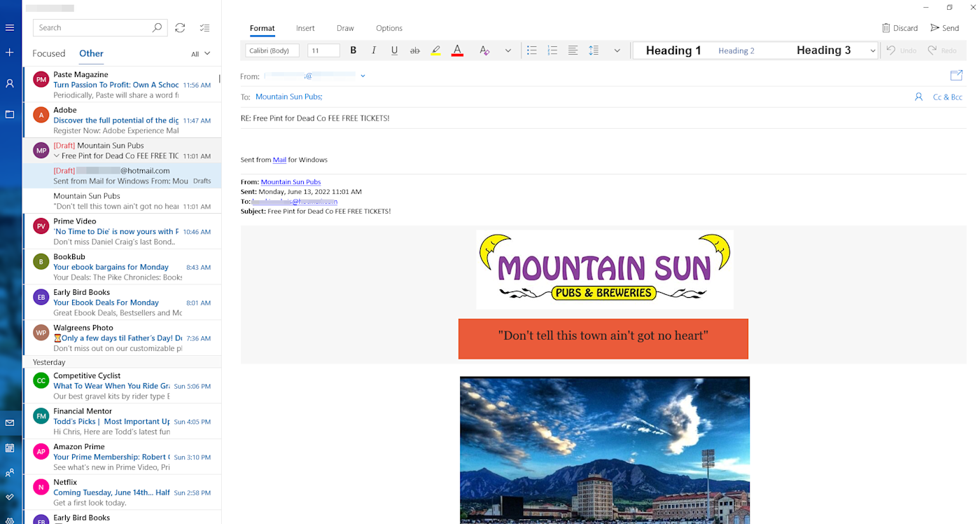Expand more font formatting options chevron

(x=508, y=50)
